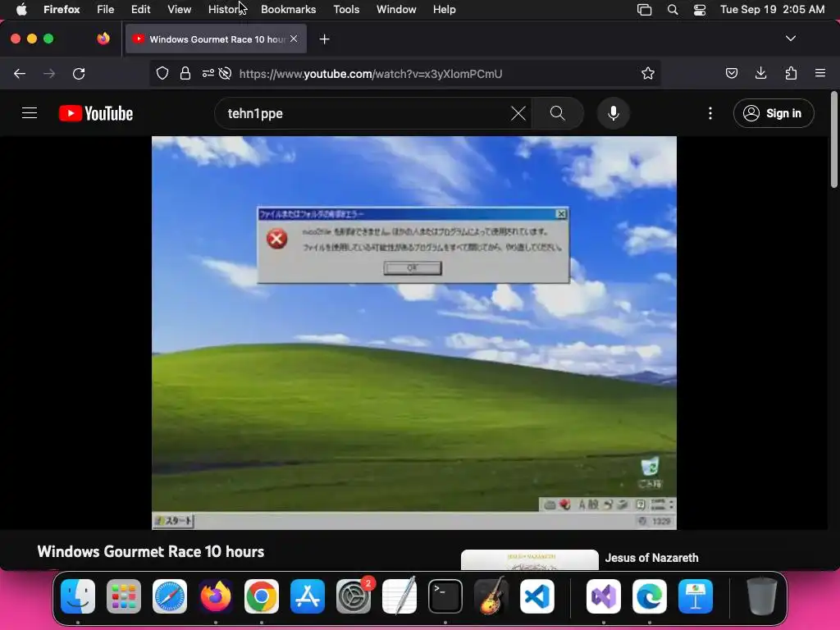Click Sign in button

(x=774, y=113)
